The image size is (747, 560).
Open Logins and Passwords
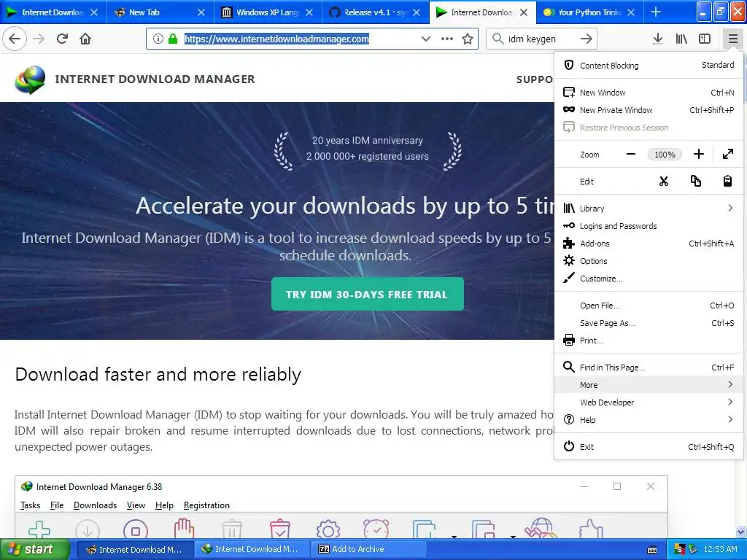[649, 226]
